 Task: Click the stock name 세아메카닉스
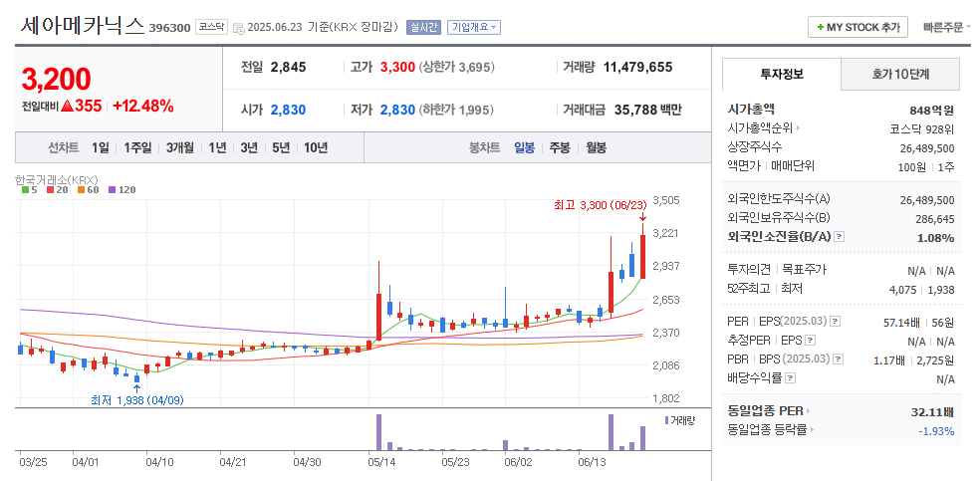pos(83,26)
